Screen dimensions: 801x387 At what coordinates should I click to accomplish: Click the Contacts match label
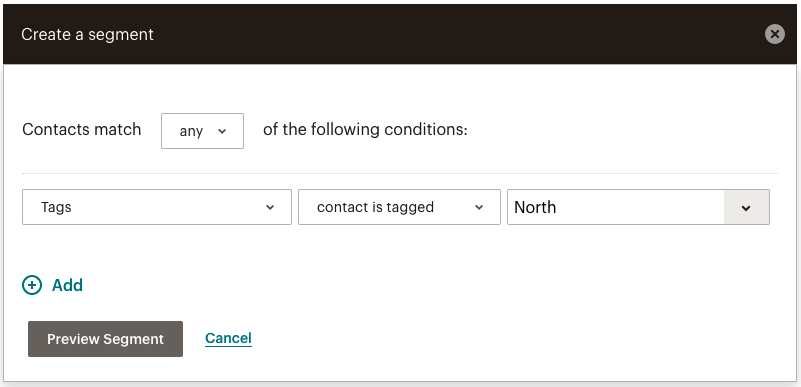click(x=82, y=130)
